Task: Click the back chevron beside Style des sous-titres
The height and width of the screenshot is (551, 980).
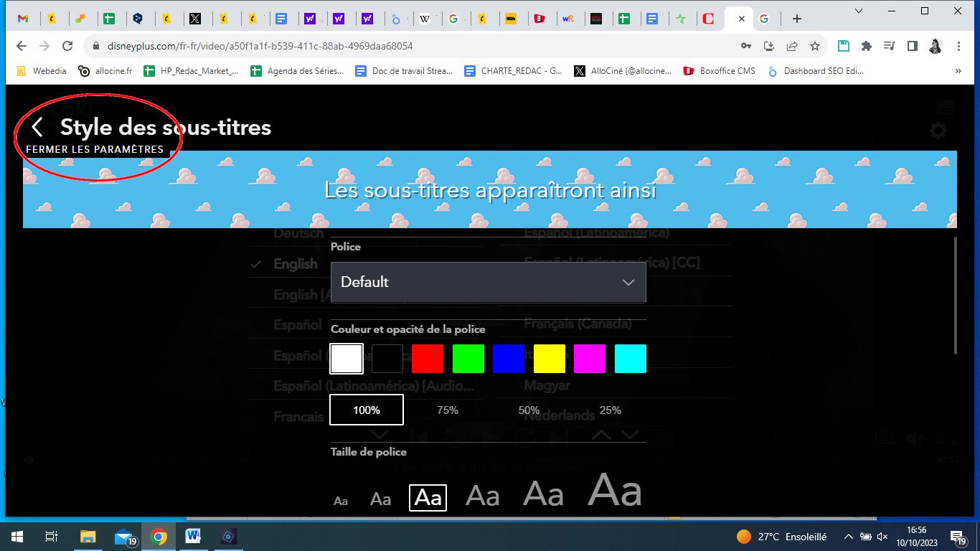Action: [x=37, y=128]
